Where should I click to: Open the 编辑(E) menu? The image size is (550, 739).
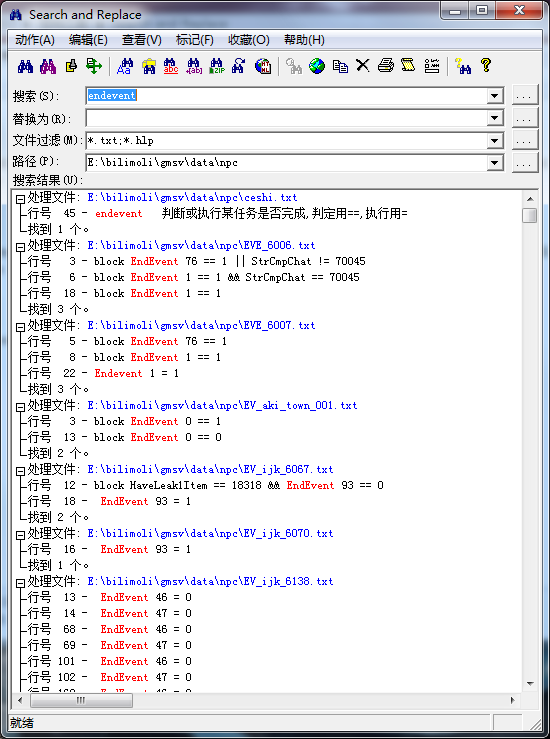88,40
